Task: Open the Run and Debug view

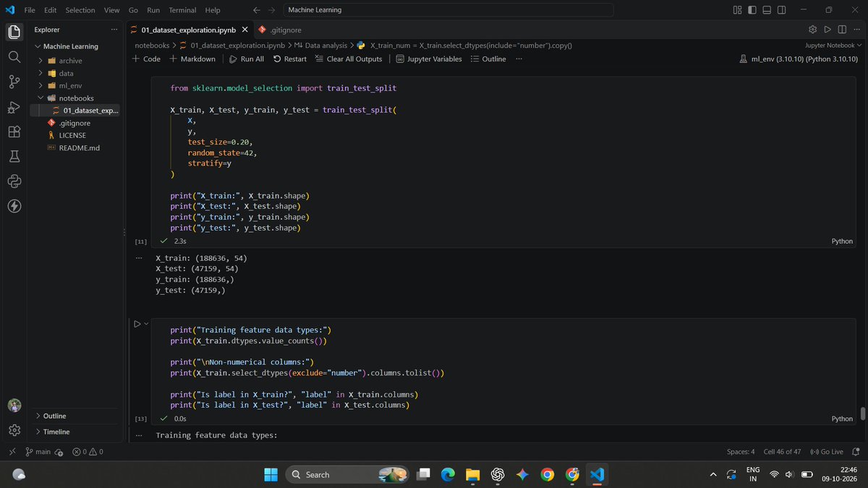Action: 14,107
